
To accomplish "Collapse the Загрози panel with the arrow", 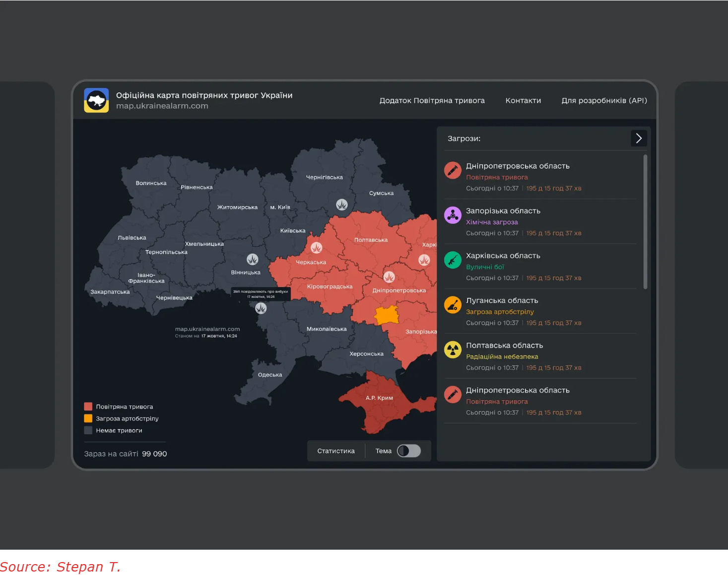I will pyautogui.click(x=639, y=138).
